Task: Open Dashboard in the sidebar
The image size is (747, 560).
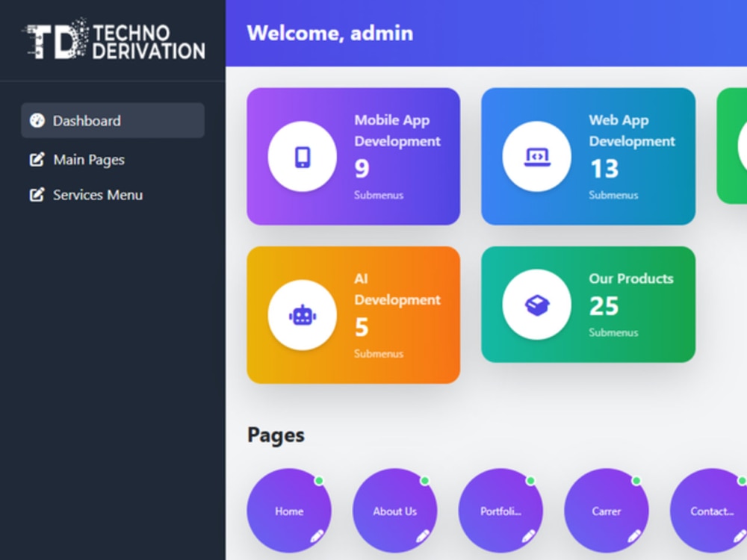Action: [113, 120]
